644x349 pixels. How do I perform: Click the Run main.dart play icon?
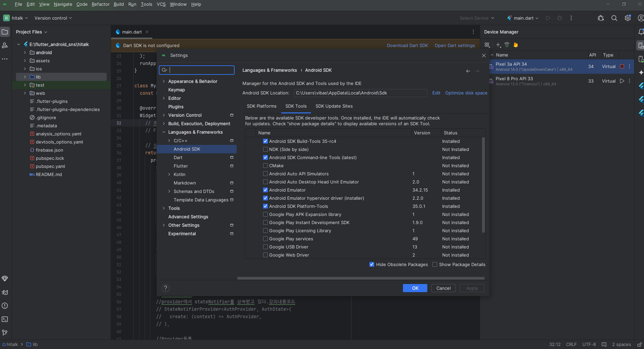click(548, 18)
